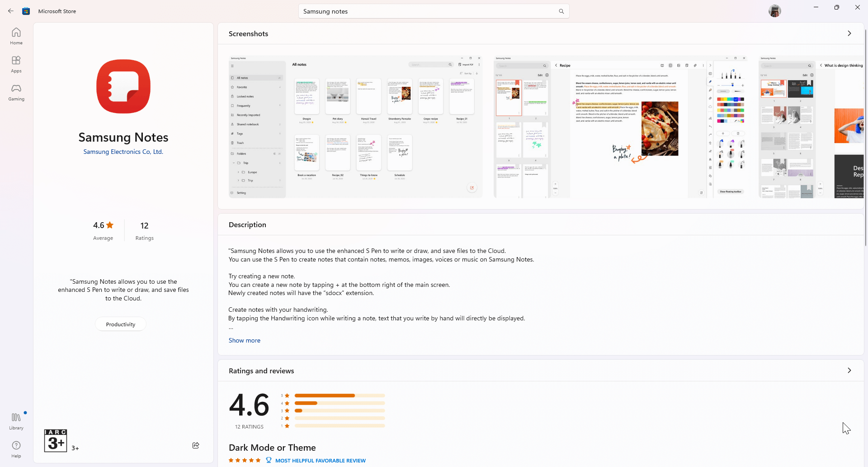The height and width of the screenshot is (467, 868).
Task: Click the ARC 3+ age rating badge
Action: [56, 441]
